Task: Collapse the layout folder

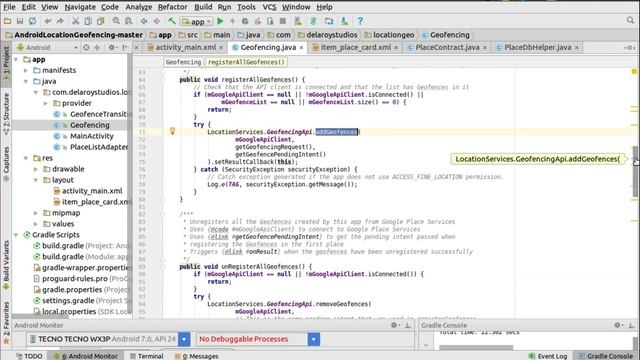Action: pos(36,180)
